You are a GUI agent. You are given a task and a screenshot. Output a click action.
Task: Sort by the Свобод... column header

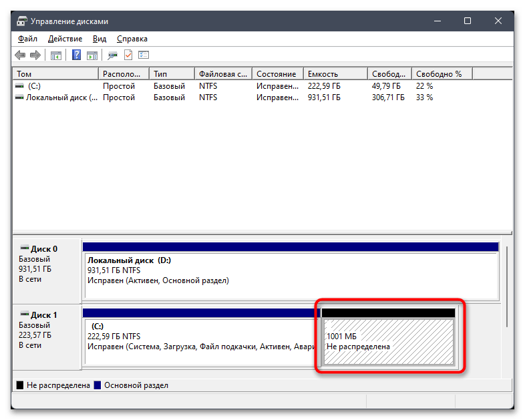point(389,74)
